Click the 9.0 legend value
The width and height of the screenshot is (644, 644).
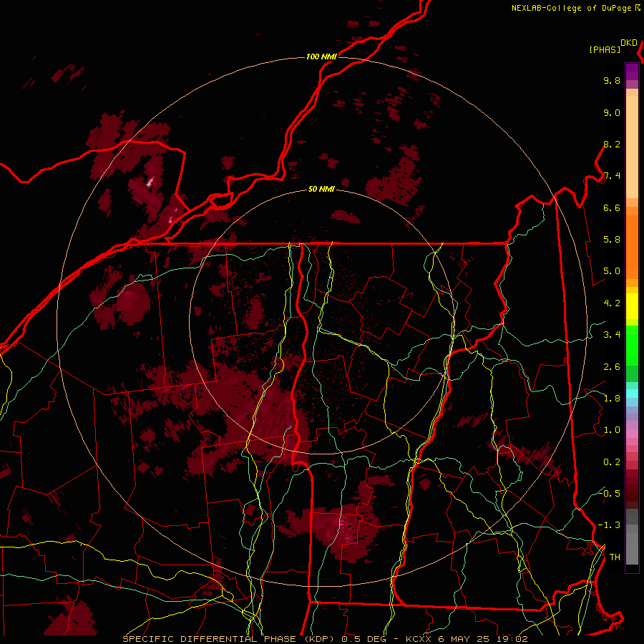tap(612, 112)
